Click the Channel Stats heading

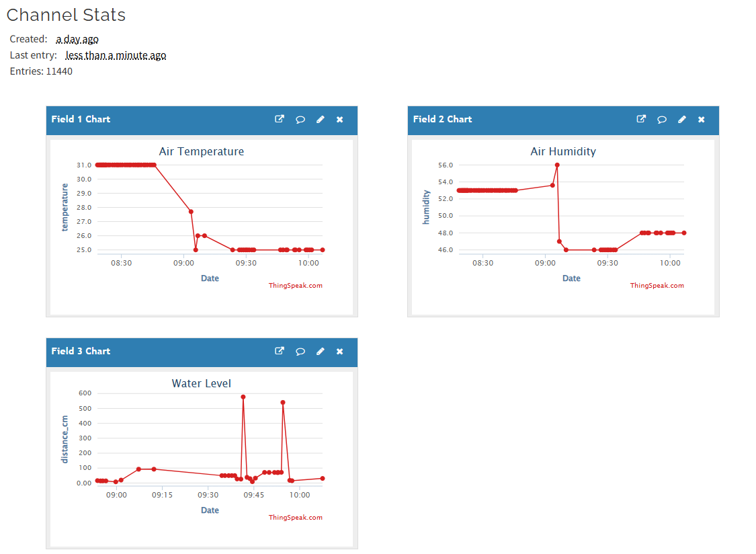[x=66, y=15]
